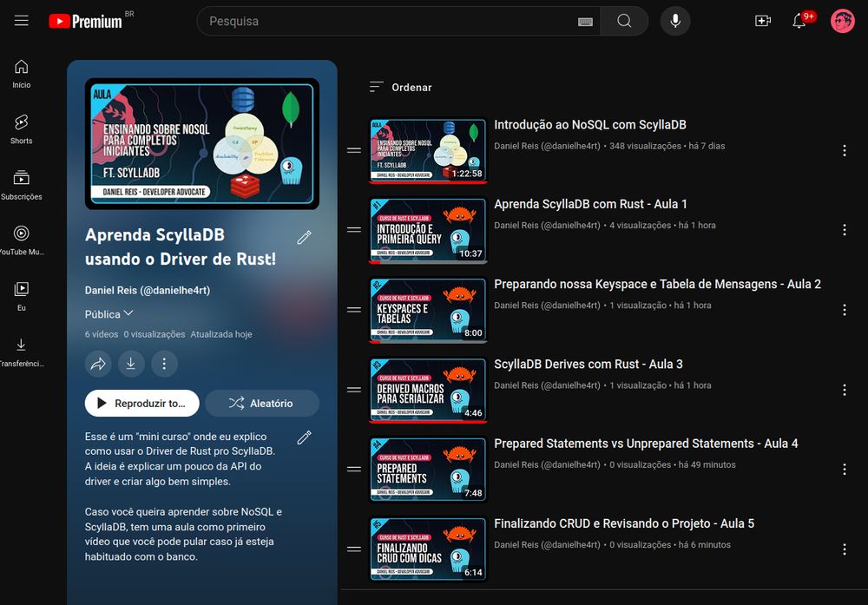The width and height of the screenshot is (868, 605).
Task: Grab reorder handle for Aula 4 video
Action: [354, 470]
